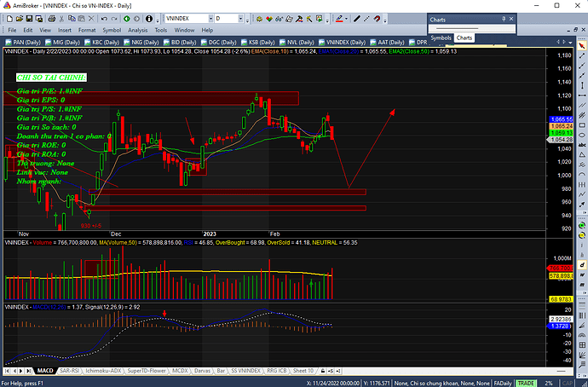Screen dimensions: 588x387
Task: Open the Insert menu
Action: (x=65, y=30)
